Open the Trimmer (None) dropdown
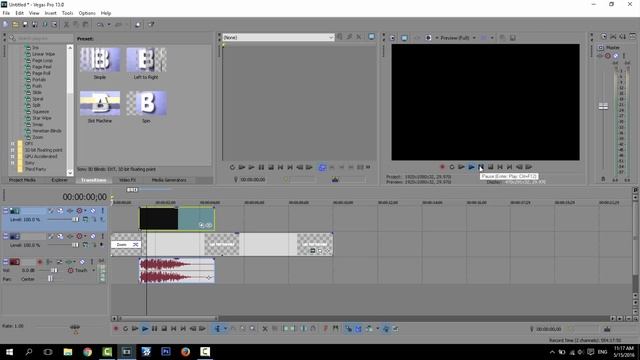Image resolution: width=640 pixels, height=360 pixels. (x=331, y=37)
